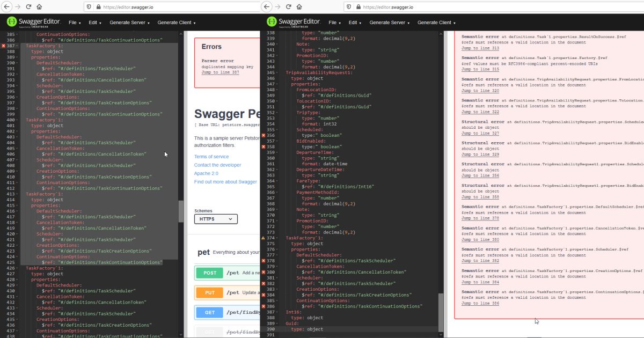644x338 pixels.
Task: Click Swagger Editor logo in left window
Action: [34, 22]
